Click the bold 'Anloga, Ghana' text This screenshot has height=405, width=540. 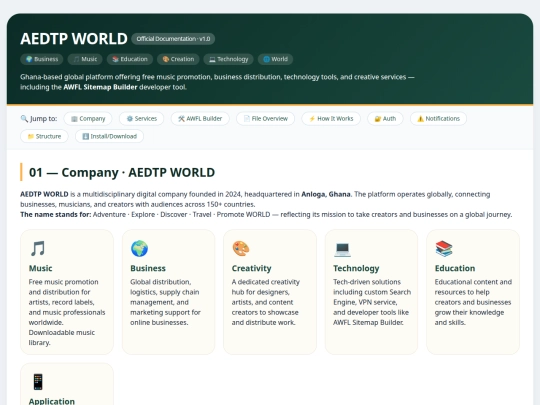pyautogui.click(x=326, y=194)
